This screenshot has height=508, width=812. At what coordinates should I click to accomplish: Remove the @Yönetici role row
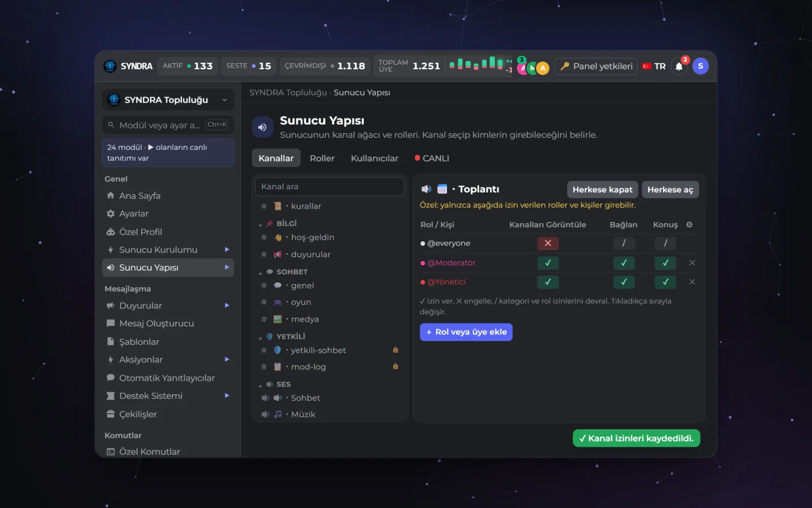pyautogui.click(x=692, y=282)
